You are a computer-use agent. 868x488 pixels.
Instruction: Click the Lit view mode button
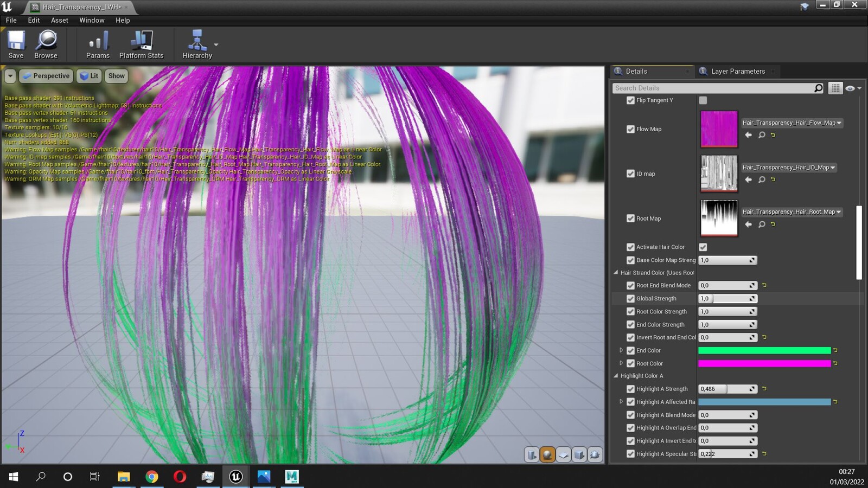[x=90, y=76]
